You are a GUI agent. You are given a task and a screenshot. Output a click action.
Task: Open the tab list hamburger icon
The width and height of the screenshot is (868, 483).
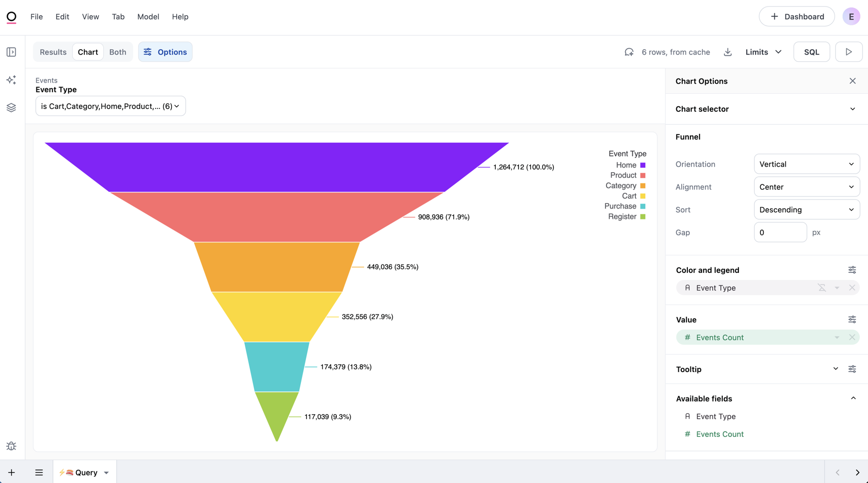pos(39,472)
